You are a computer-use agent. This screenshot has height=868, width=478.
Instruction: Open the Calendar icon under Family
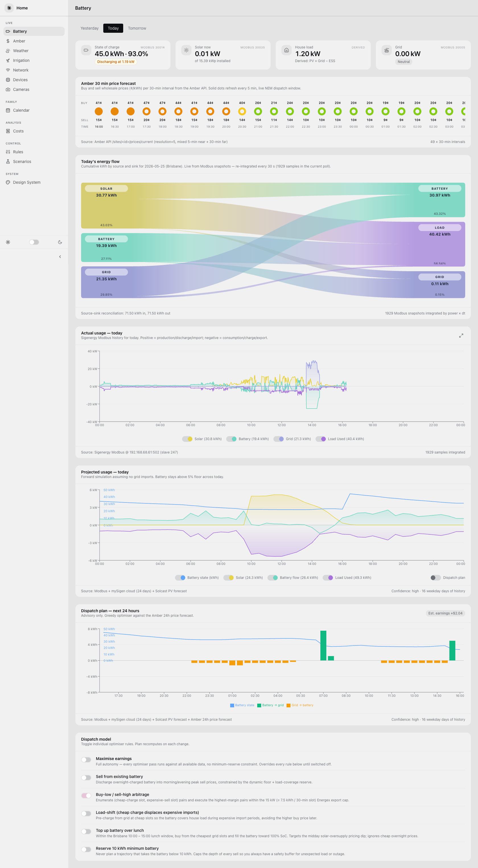pos(8,111)
